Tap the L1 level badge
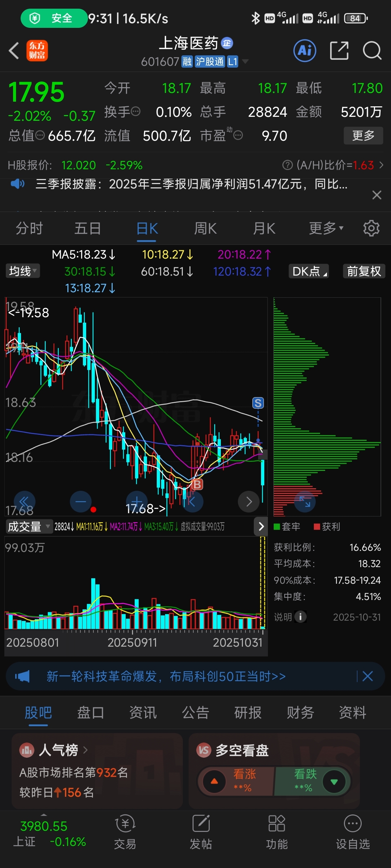Image resolution: width=391 pixels, height=868 pixels. [232, 62]
